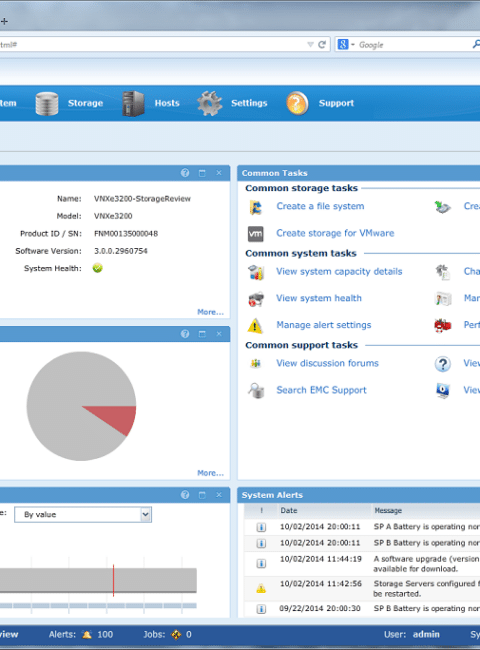Click info icon on 09/22/2014 alert
Screen dimensions: 480x650
pos(261,609)
